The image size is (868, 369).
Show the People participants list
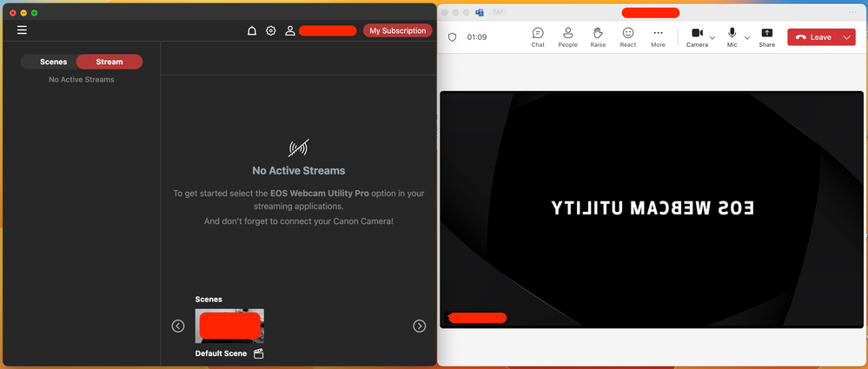pyautogui.click(x=567, y=36)
